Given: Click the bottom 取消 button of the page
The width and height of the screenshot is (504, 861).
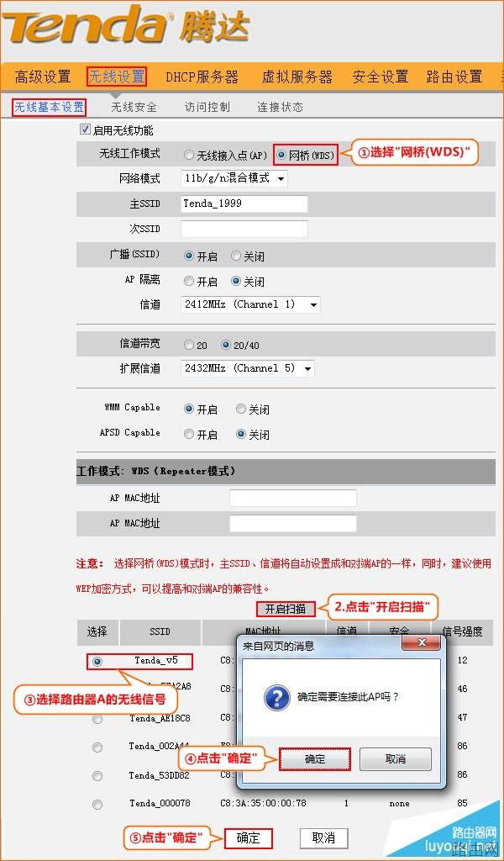Looking at the screenshot, I should click(323, 838).
